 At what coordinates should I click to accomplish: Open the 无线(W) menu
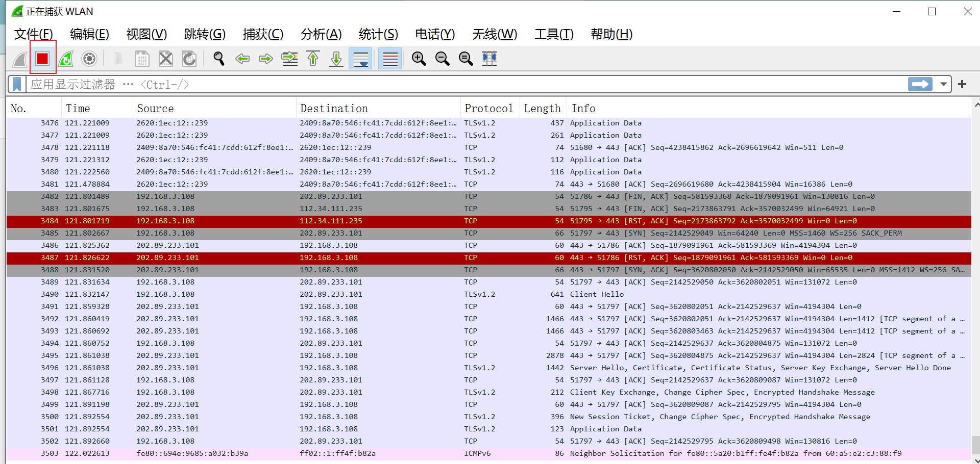coord(495,34)
